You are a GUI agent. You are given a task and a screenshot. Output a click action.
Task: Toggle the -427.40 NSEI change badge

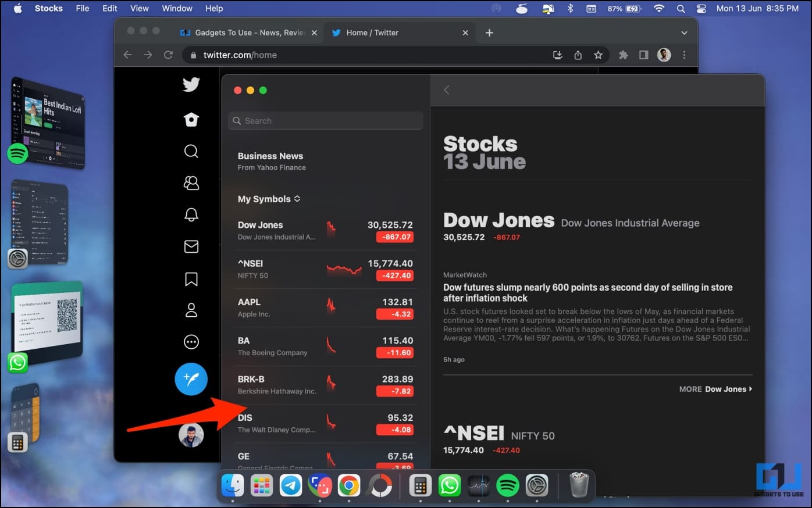coord(395,276)
